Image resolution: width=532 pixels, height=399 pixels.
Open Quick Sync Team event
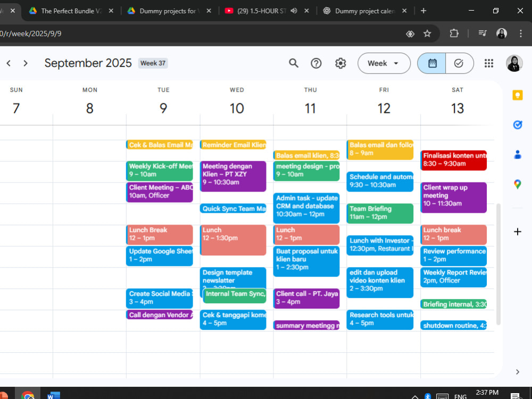[x=233, y=209]
